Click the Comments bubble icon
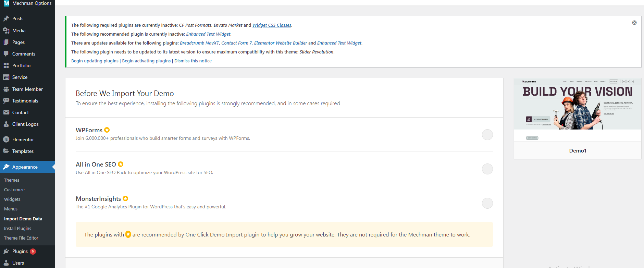The height and width of the screenshot is (268, 644). (6, 54)
